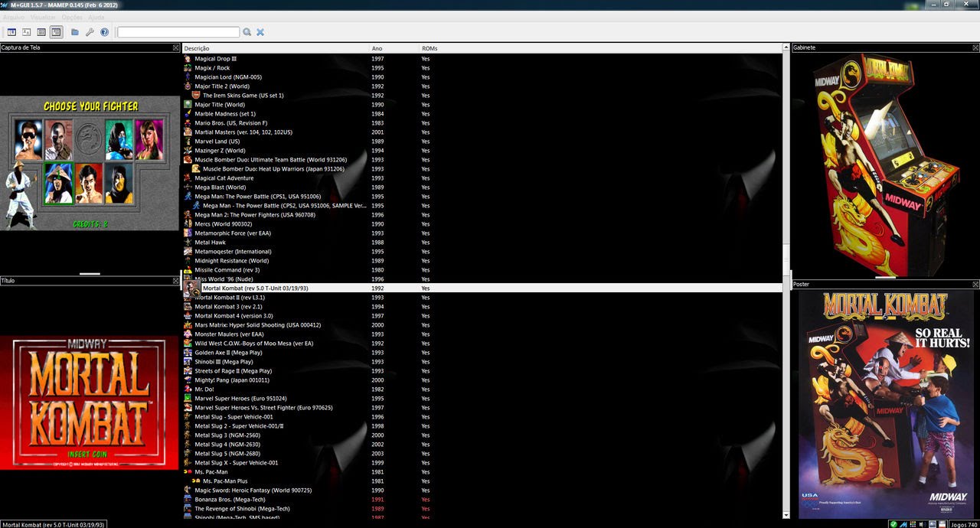Sort list by the Ano column header
980x528 pixels.
pyautogui.click(x=395, y=48)
